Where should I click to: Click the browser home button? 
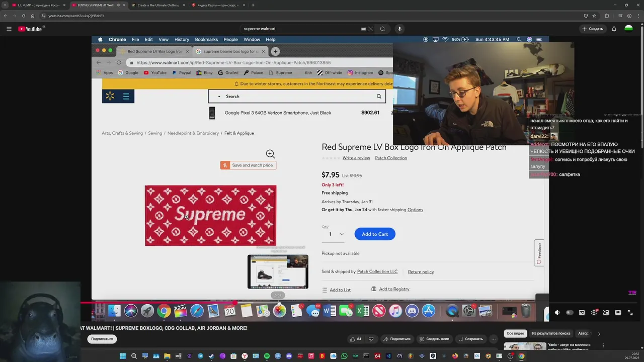(x=33, y=16)
